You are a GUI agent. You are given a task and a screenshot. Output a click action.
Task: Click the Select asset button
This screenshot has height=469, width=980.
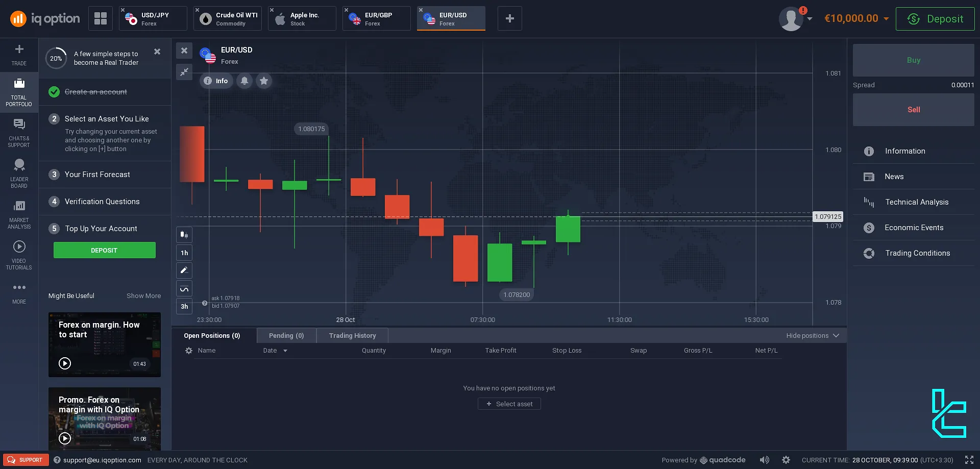[509, 404]
